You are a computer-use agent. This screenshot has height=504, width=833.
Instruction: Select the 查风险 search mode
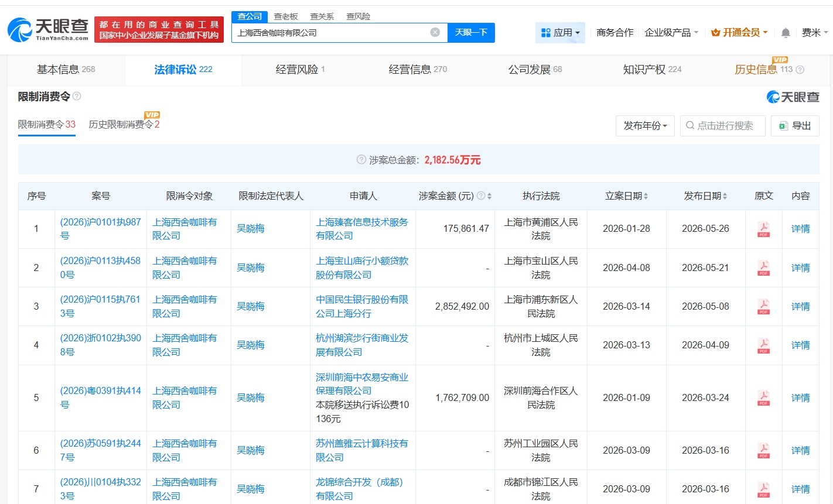(x=359, y=16)
